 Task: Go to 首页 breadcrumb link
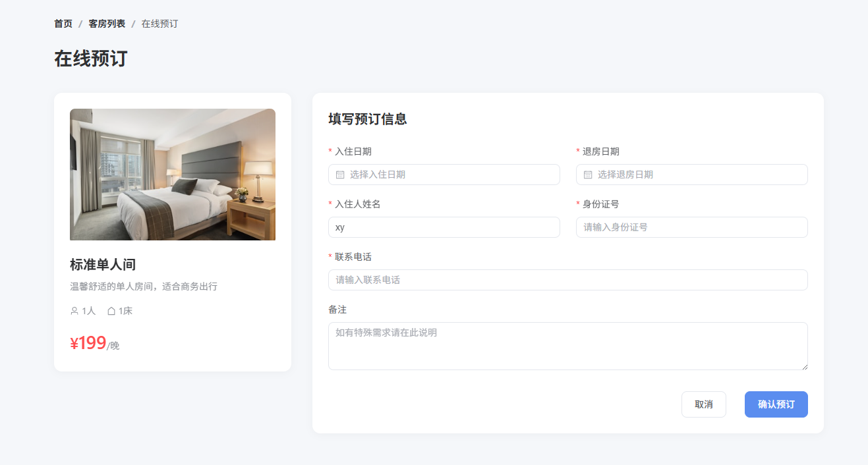tap(63, 24)
